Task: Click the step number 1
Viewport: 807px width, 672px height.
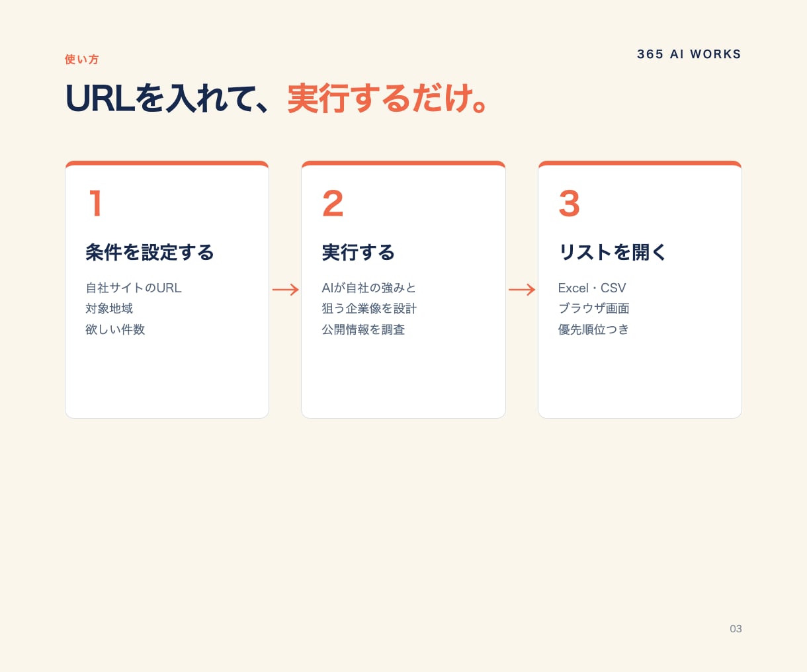Action: 96,203
